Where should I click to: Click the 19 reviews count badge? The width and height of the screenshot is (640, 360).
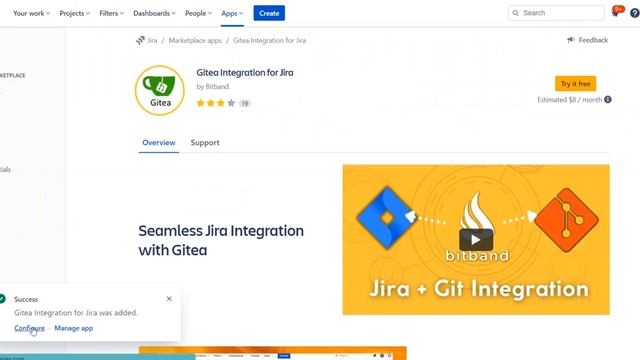coord(244,103)
